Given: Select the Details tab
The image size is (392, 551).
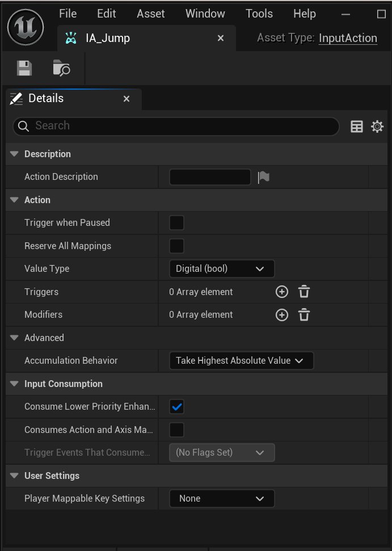Looking at the screenshot, I should pos(74,99).
